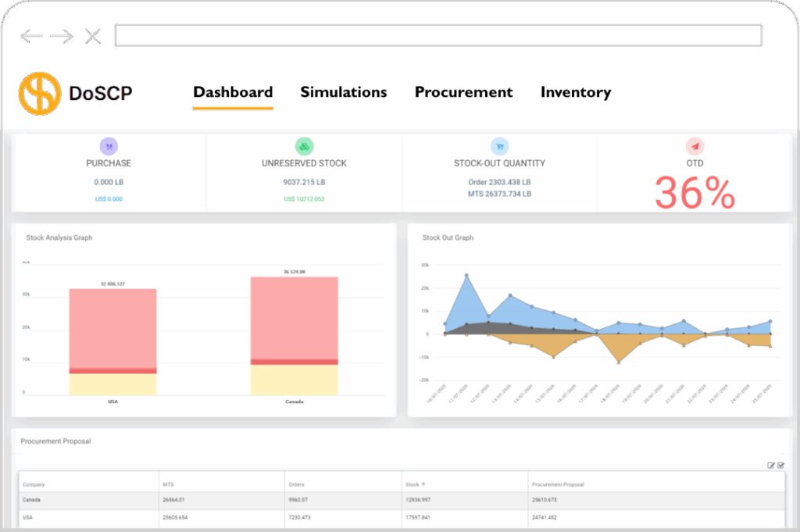Click the green Unreserved Stock icon
This screenshot has width=800, height=532.
tap(304, 146)
